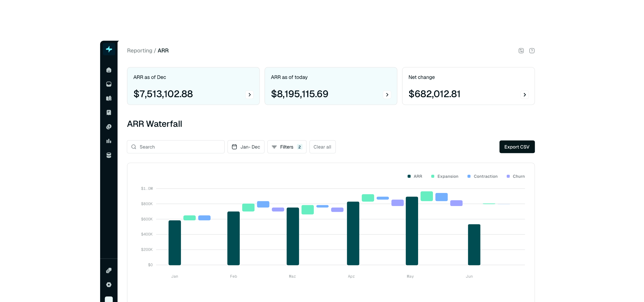Open the bar chart reporting icon
This screenshot has width=644, height=302.
109,141
